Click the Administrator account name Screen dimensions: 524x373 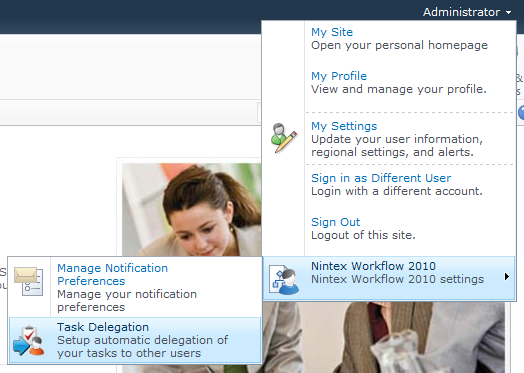point(462,12)
